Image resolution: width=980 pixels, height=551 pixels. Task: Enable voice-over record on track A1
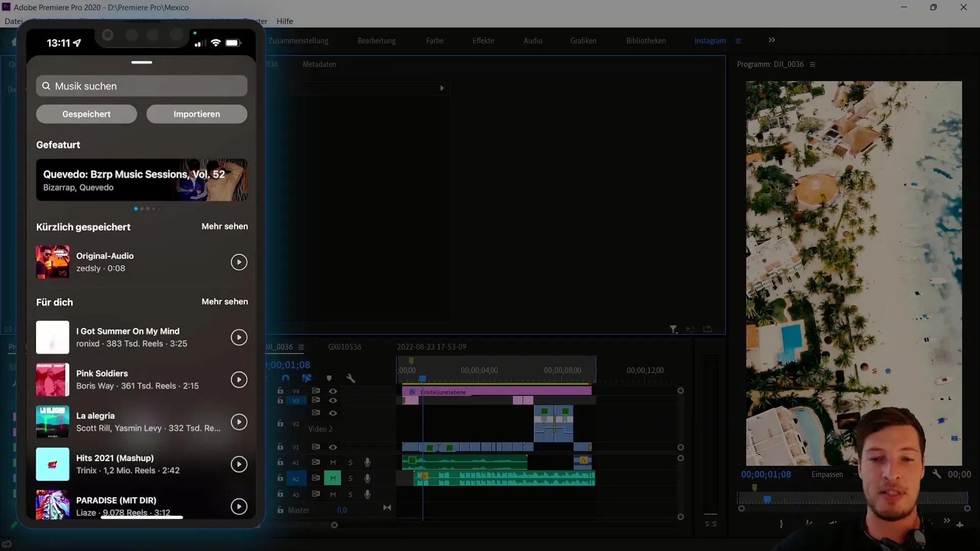pos(367,462)
